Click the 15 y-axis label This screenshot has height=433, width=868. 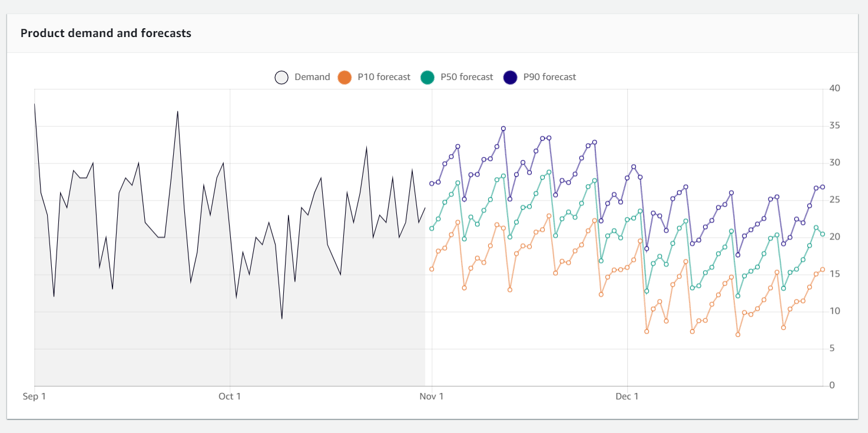coord(834,274)
